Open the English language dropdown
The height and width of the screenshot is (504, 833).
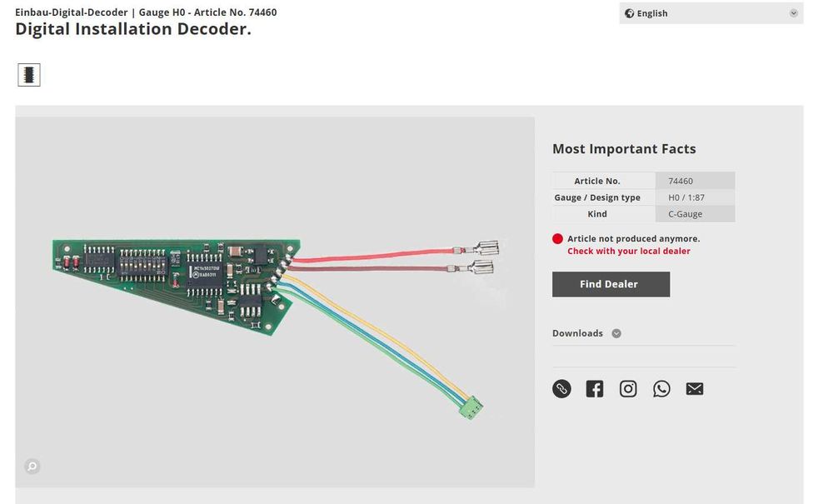pyautogui.click(x=711, y=13)
